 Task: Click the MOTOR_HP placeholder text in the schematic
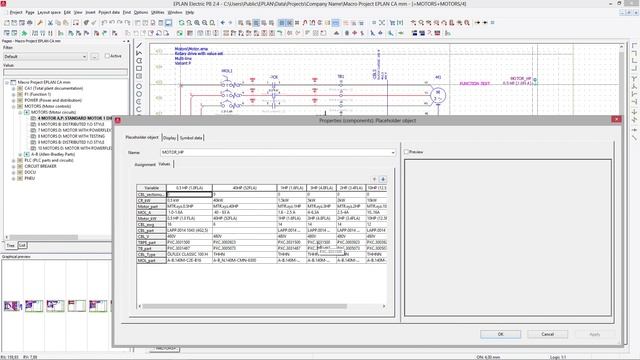coord(520,78)
